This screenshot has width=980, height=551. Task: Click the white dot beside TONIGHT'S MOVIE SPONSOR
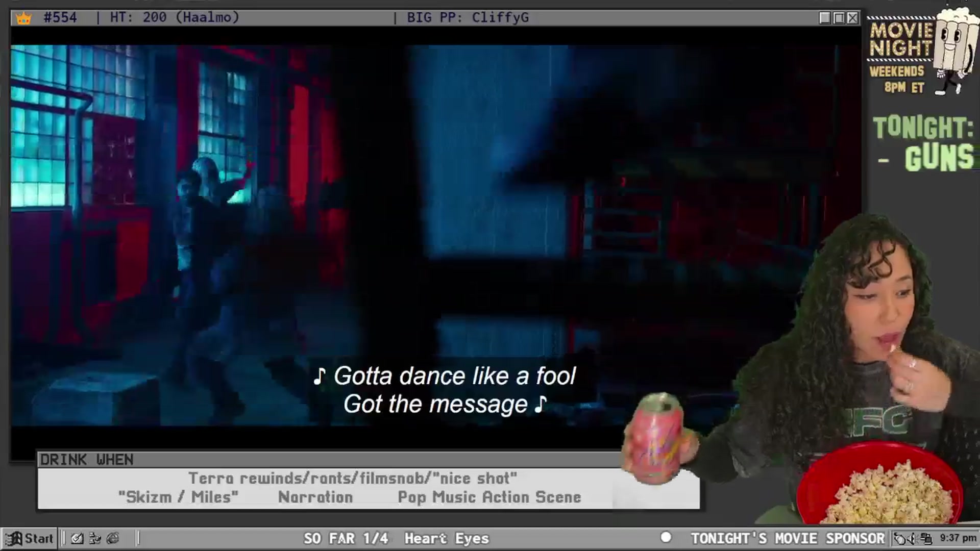click(666, 537)
